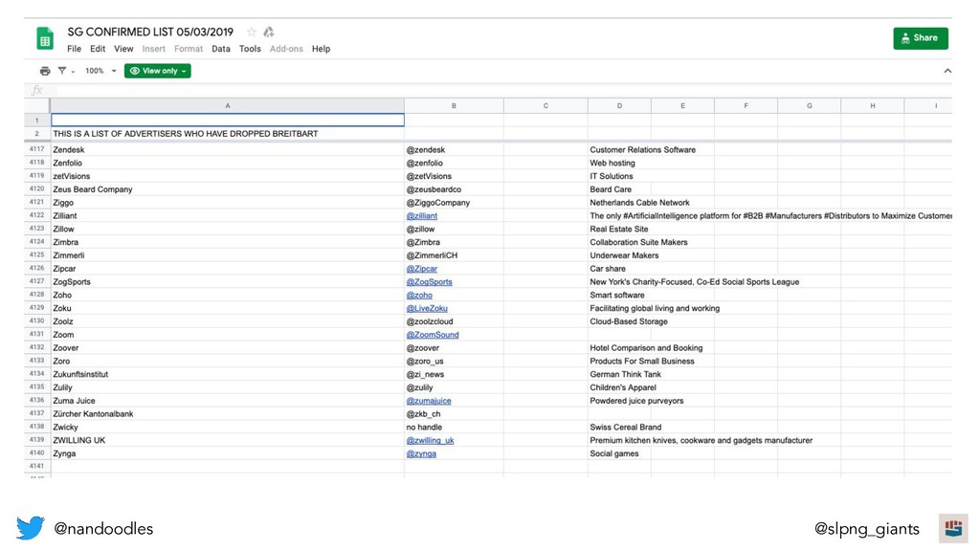Open the View only mode dropdown
Viewport: 980px width, 551px height.
[158, 71]
